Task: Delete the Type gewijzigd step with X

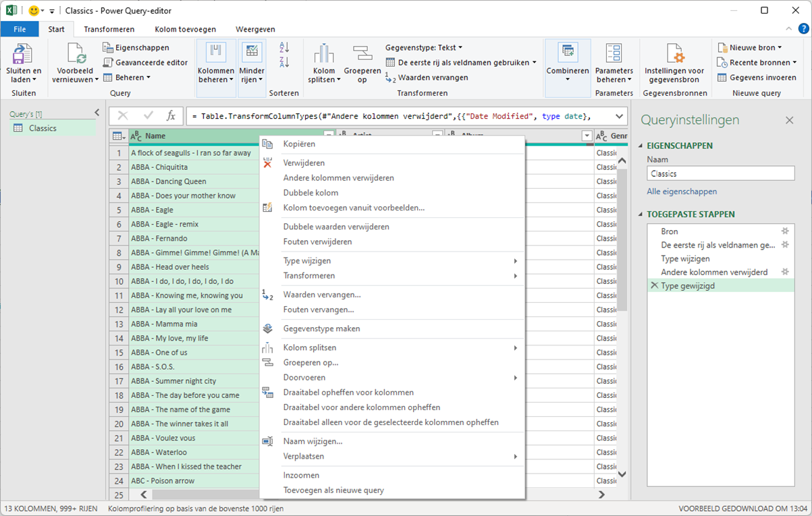Action: point(654,286)
